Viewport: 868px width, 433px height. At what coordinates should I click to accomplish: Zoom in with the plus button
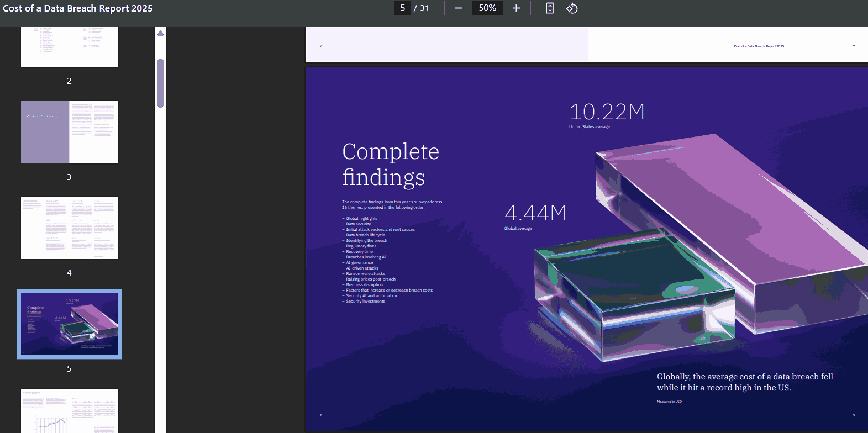(x=516, y=8)
